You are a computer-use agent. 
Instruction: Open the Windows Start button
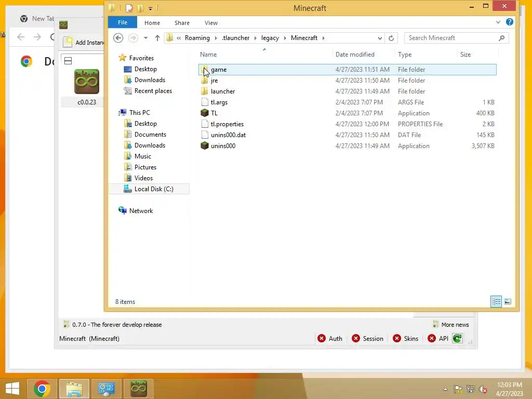pyautogui.click(x=12, y=389)
